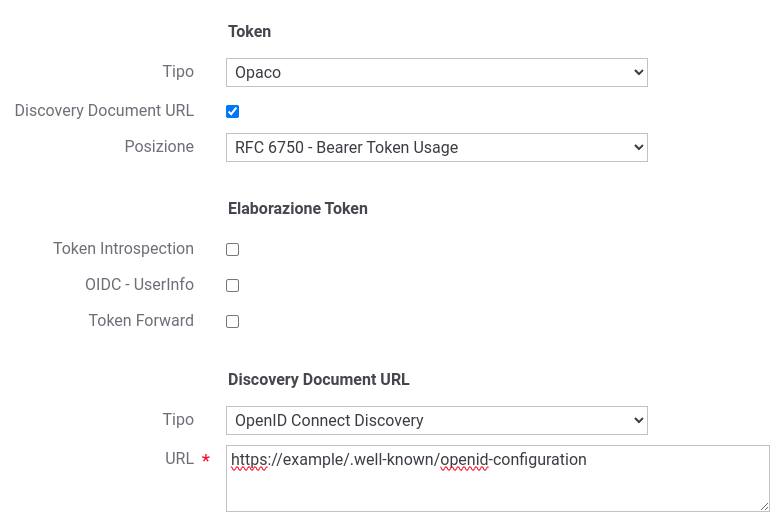Click the URL text area resize handle

click(x=765, y=507)
